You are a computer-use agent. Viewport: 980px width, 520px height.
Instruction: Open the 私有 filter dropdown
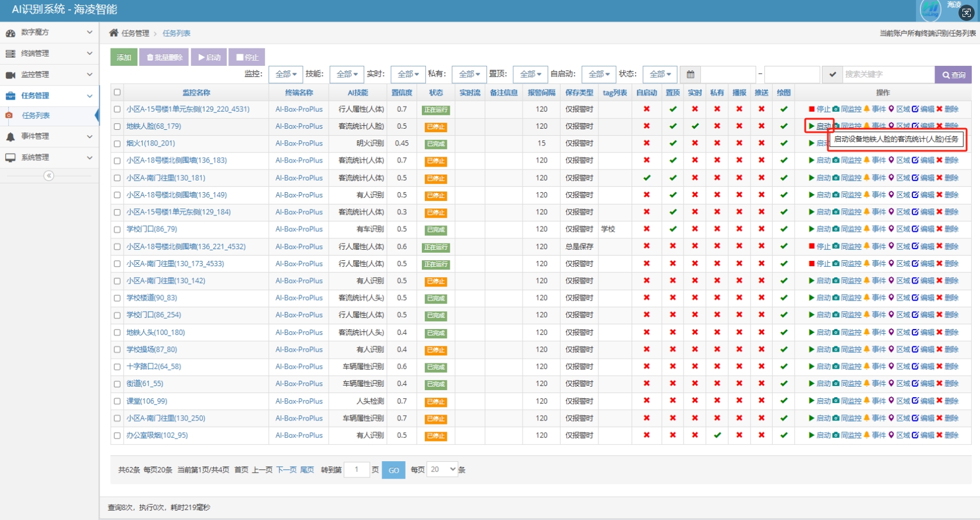(x=469, y=75)
